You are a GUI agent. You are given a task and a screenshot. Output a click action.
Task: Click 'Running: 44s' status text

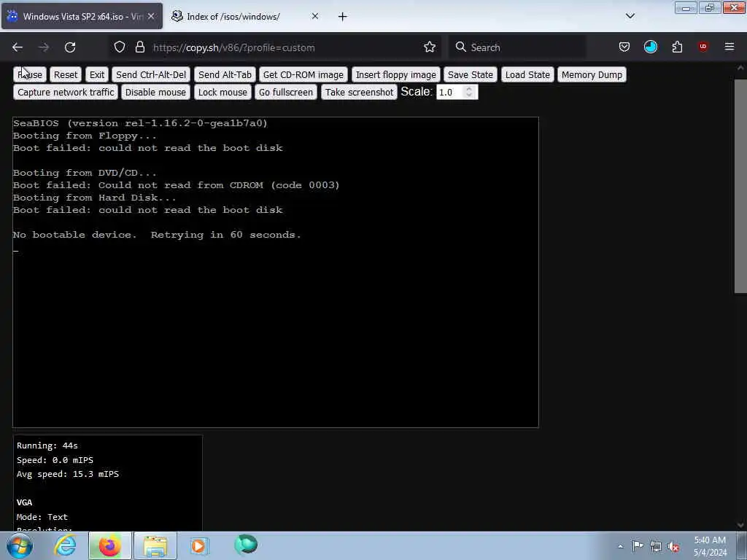tap(47, 446)
